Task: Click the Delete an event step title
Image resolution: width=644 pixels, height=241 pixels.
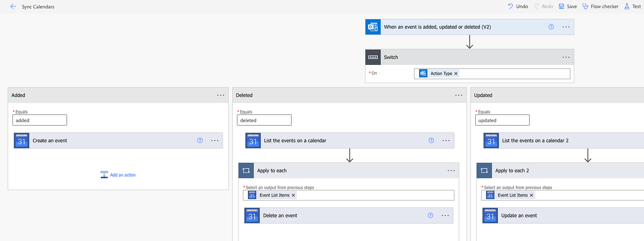Action: (x=280, y=215)
